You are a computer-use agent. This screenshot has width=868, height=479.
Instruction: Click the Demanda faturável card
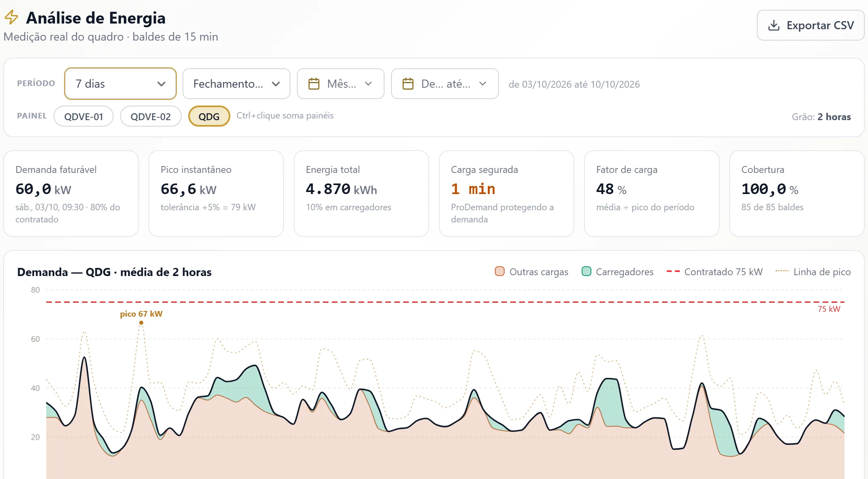click(x=71, y=194)
